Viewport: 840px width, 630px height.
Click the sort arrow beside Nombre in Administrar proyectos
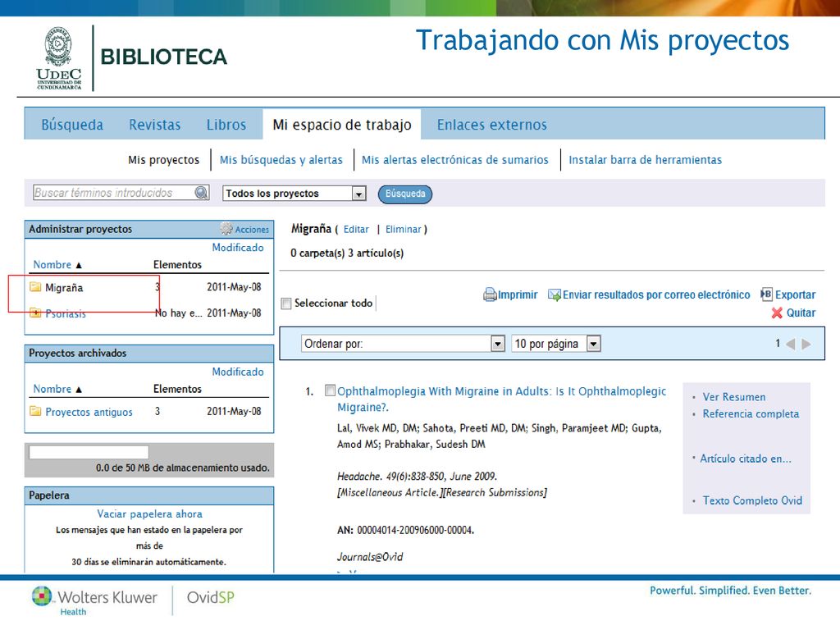pyautogui.click(x=79, y=265)
